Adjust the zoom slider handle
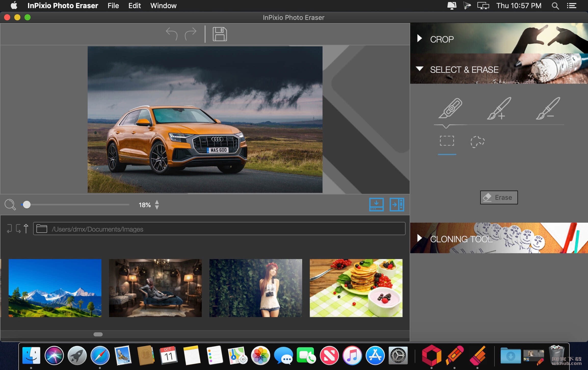 coord(26,205)
